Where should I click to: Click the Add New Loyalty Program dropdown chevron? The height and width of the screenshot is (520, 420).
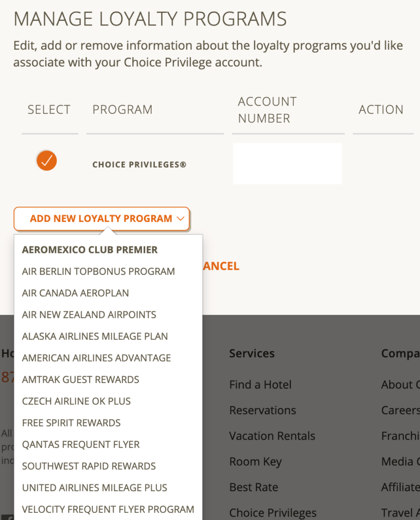[180, 219]
